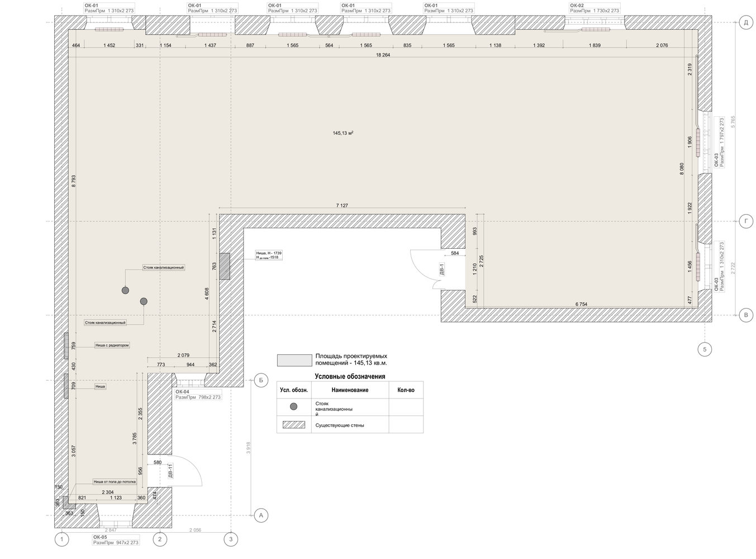Image resolution: width=756 pixels, height=559 pixels.
Task: Click the ОК-05 window tag
Action: [x=116, y=539]
